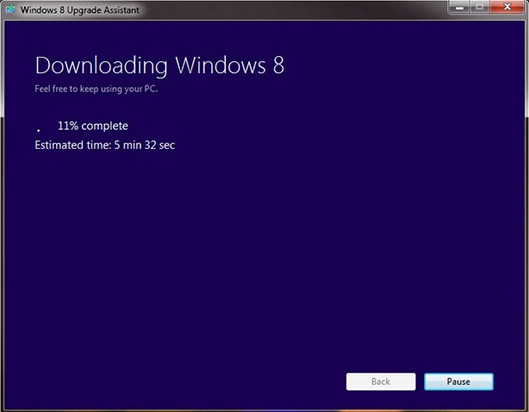Click the '11% complete' progress text
This screenshot has width=529, height=412.
point(93,126)
